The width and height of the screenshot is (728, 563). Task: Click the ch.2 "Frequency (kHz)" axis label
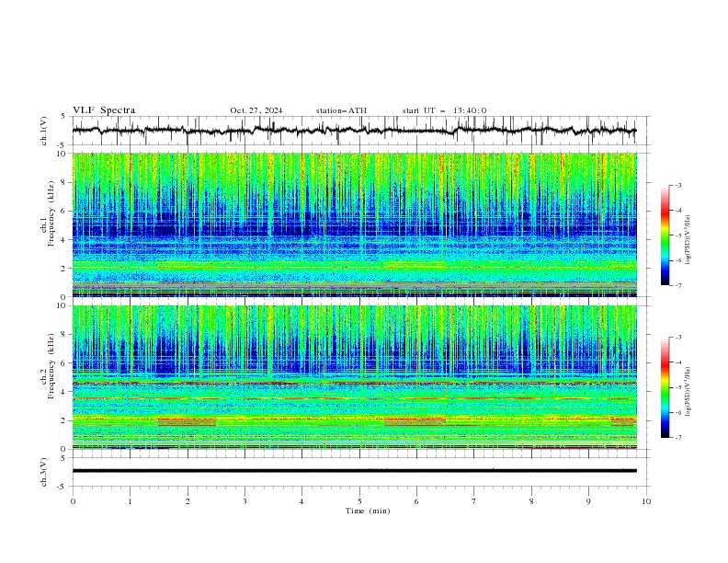[51, 366]
